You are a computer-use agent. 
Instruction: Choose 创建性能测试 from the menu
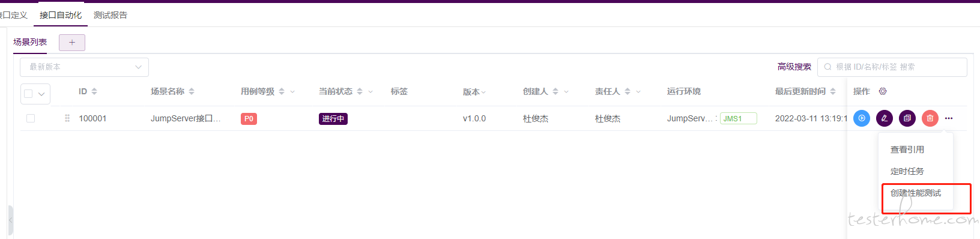[x=916, y=193]
